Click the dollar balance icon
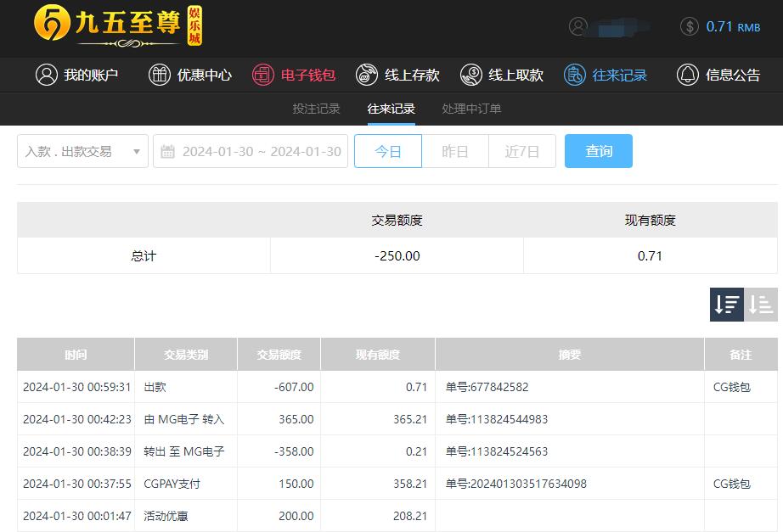The width and height of the screenshot is (783, 532). coord(690,26)
